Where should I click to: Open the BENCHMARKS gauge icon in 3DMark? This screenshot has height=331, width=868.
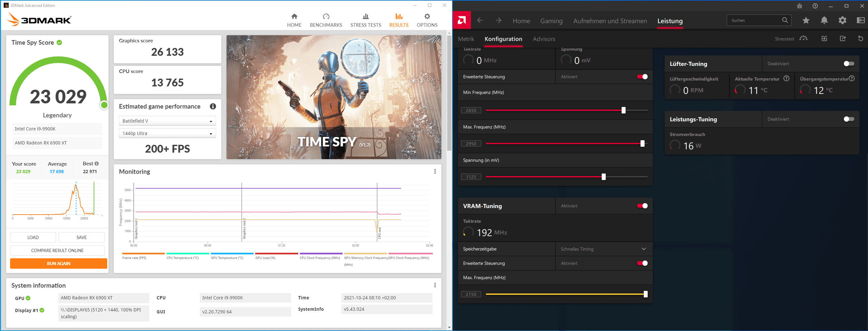pos(326,17)
